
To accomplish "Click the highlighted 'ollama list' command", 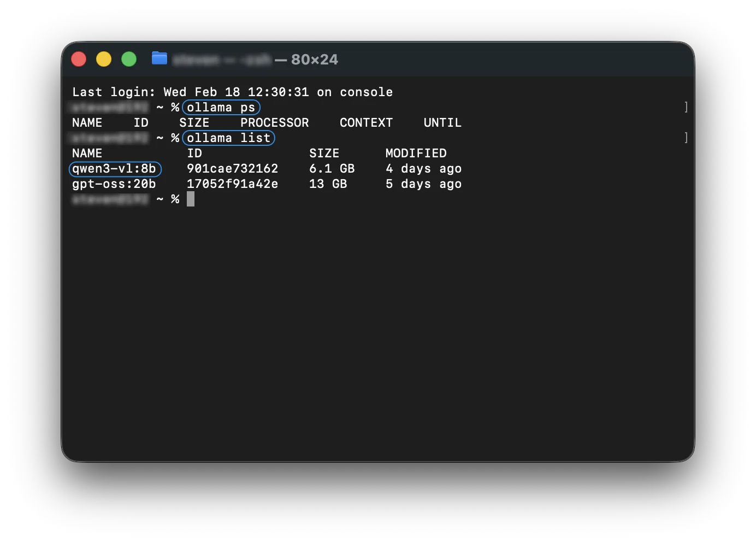I will tap(228, 138).
